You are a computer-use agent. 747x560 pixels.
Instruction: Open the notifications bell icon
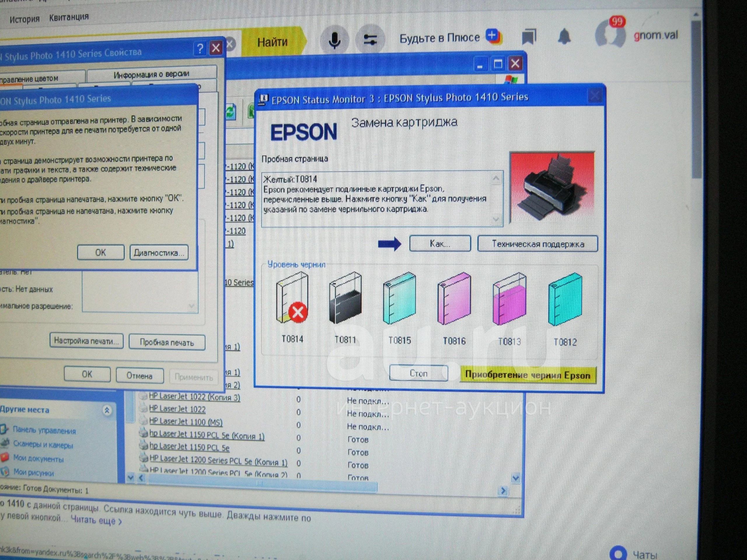tap(564, 36)
